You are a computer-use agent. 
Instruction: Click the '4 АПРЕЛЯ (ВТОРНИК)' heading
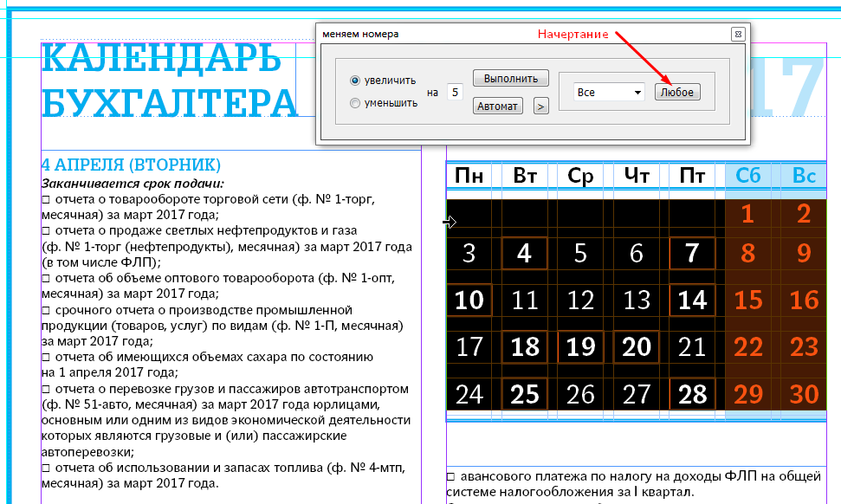pos(132,165)
